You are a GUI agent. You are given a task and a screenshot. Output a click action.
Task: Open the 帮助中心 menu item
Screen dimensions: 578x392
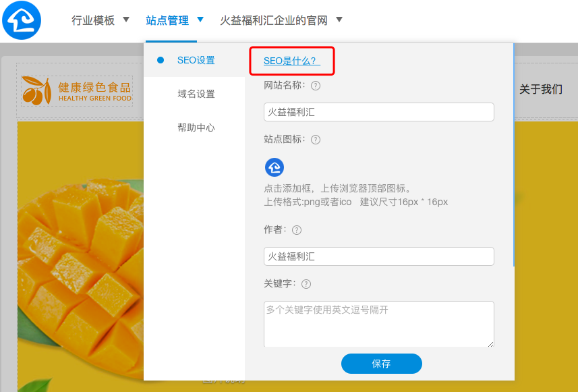[x=194, y=128]
